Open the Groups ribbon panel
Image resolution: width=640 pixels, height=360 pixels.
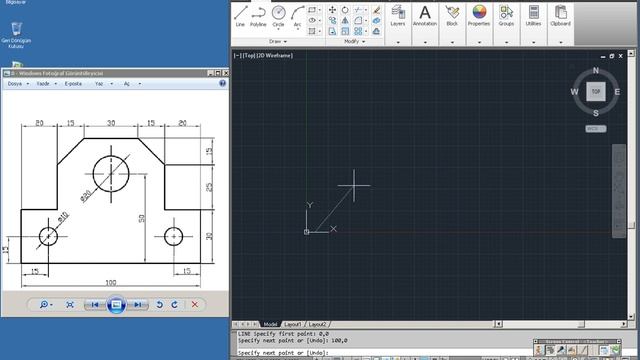coord(506,16)
